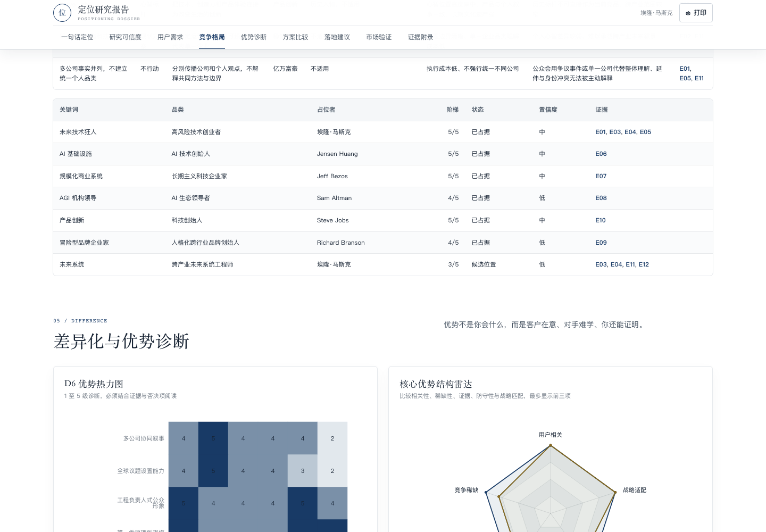Click the 差异化与优势诊断 heading

[121, 341]
